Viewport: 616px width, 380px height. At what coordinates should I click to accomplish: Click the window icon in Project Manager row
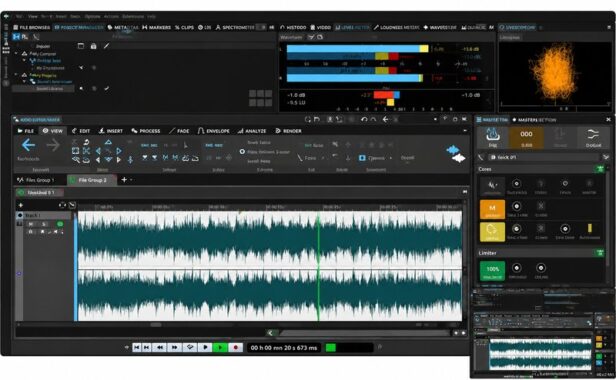click(x=81, y=46)
